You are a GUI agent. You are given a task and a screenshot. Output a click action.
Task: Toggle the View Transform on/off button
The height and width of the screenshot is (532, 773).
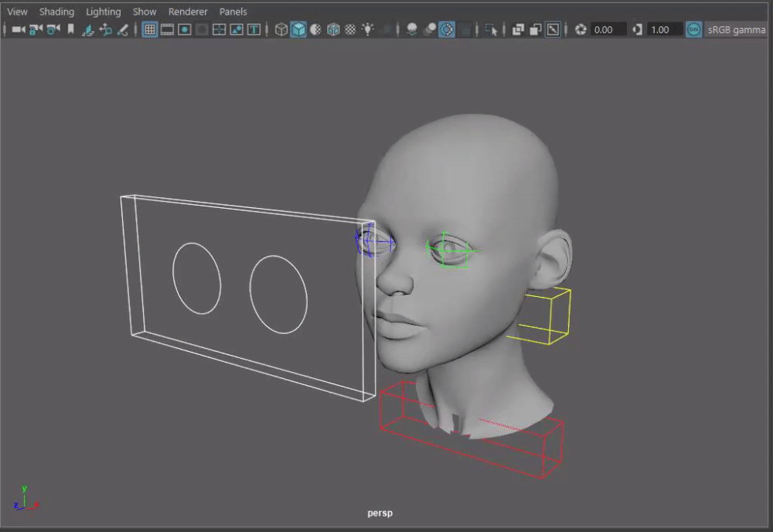[693, 29]
